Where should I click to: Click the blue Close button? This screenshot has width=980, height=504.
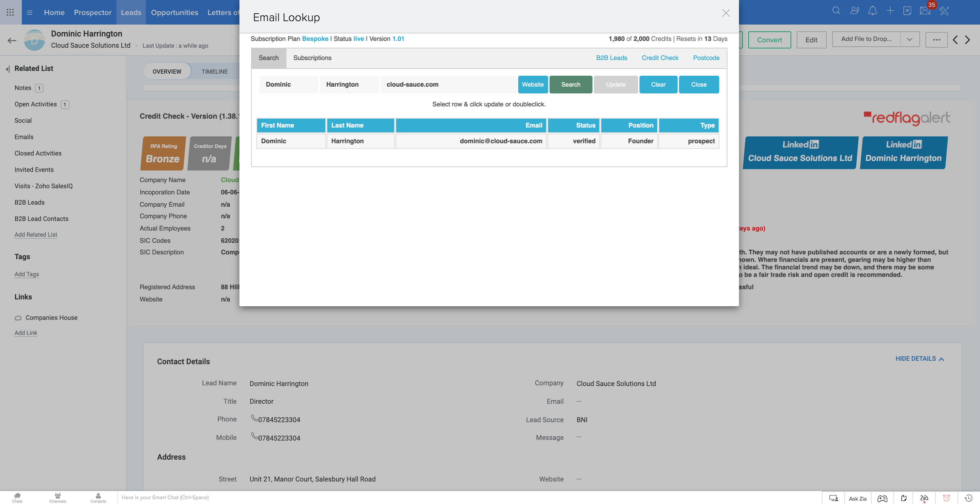(x=699, y=85)
